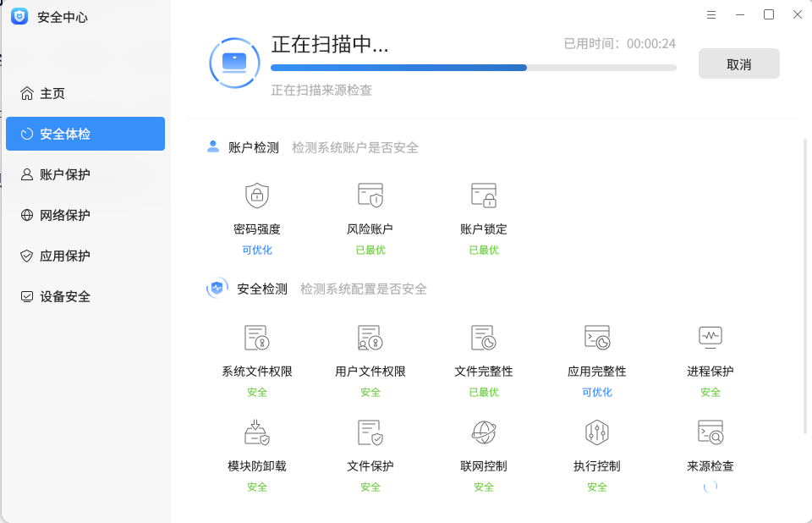Switch to the 主页 home page

[x=85, y=93]
